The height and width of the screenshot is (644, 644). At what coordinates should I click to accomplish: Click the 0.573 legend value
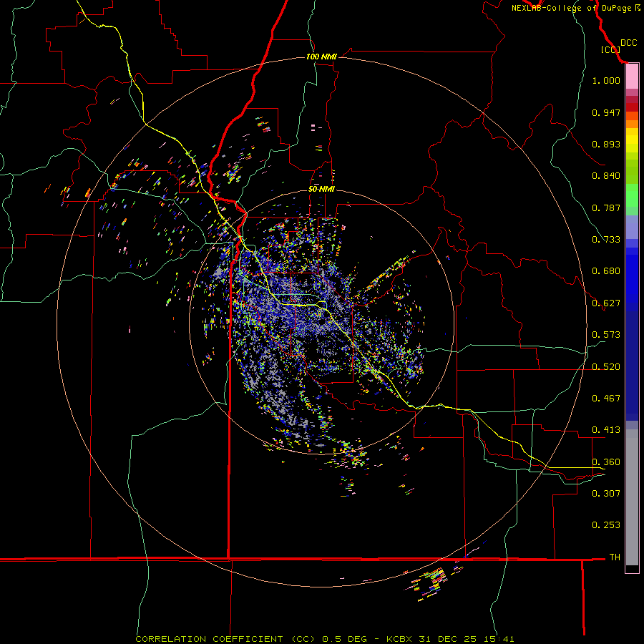(606, 335)
